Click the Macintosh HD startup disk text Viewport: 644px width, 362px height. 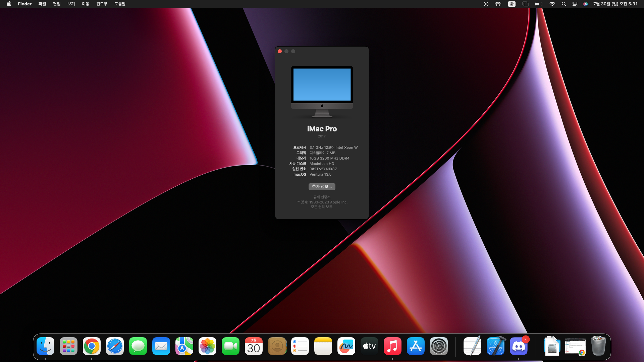click(322, 164)
